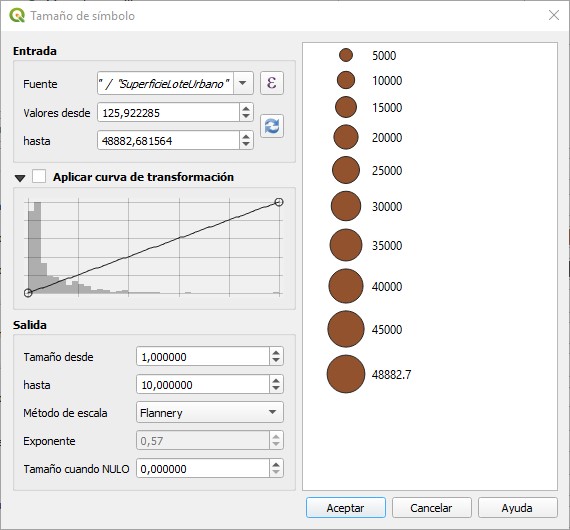Enable Aplicar curva de transformación checkbox
570x530 pixels.
click(39, 177)
